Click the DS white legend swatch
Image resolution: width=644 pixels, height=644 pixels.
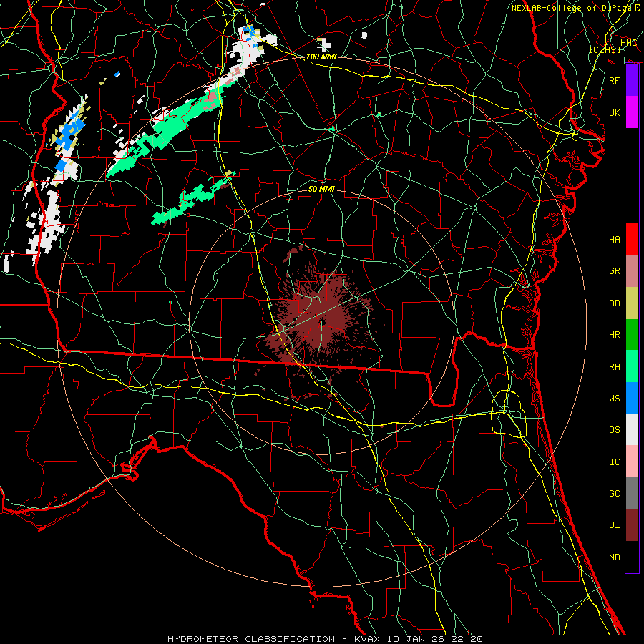(632, 429)
